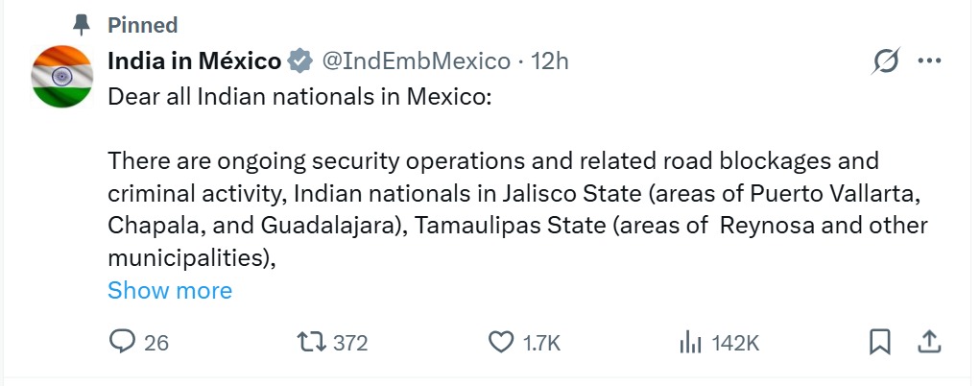Screen dimensions: 980x386
Task: Click the @IndEmbMexico handle
Action: [415, 61]
